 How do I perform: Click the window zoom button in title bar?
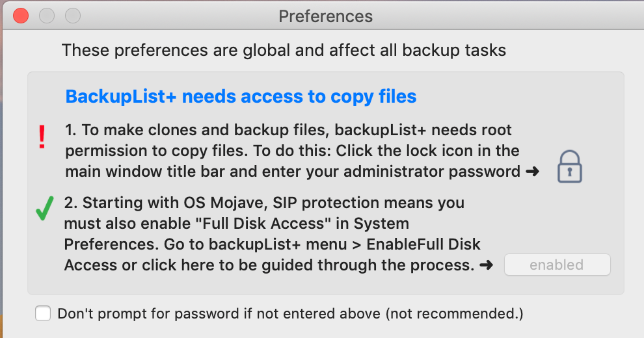(73, 16)
